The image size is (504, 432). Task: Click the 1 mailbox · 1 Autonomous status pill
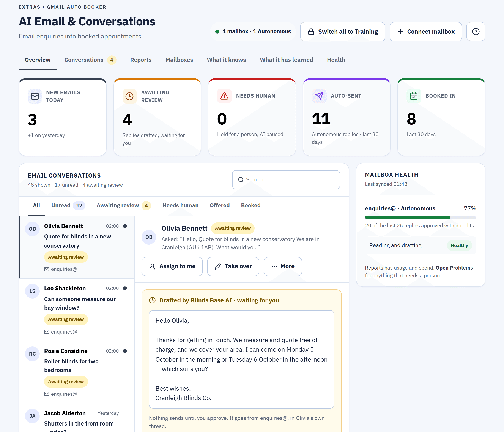253,32
